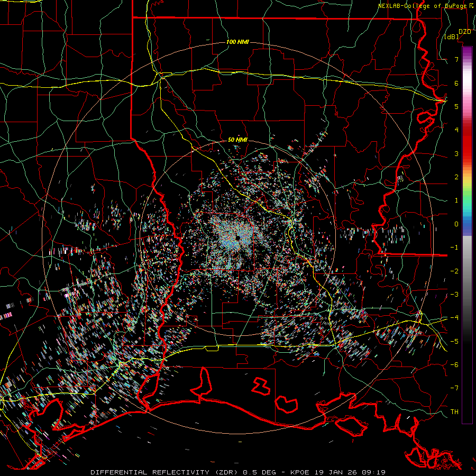
Task: Select the 0 dB scale label
Action: pos(456,224)
